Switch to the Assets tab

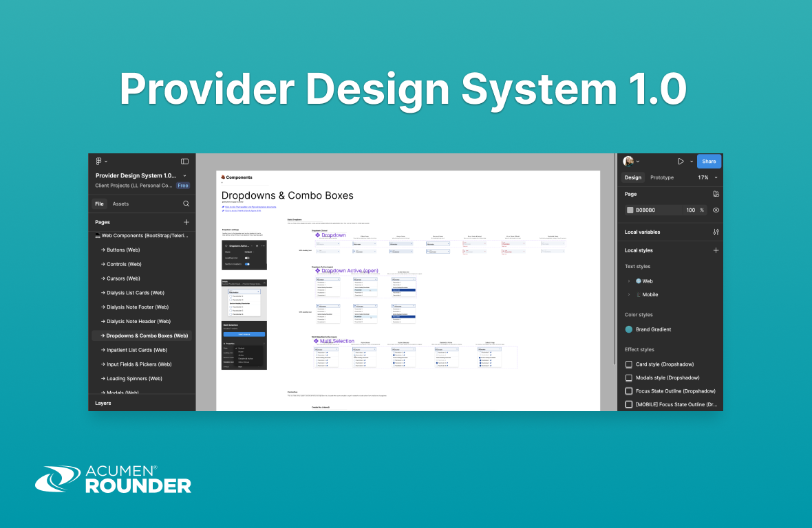[x=120, y=203]
